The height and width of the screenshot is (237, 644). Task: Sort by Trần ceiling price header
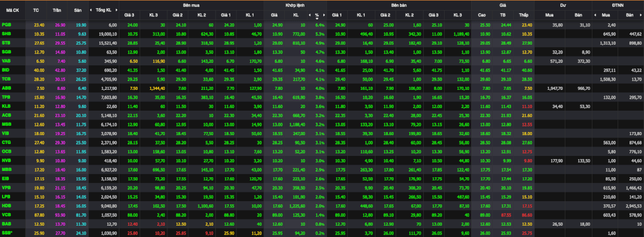click(57, 10)
